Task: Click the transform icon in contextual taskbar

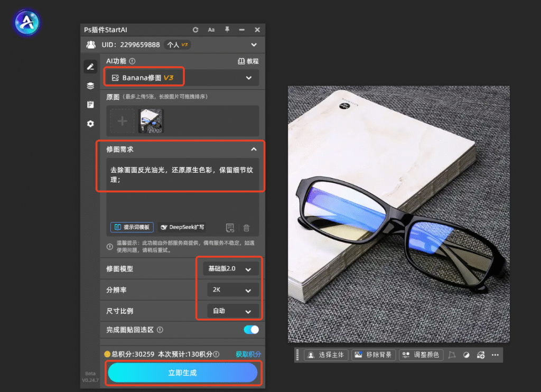Action: [452, 355]
